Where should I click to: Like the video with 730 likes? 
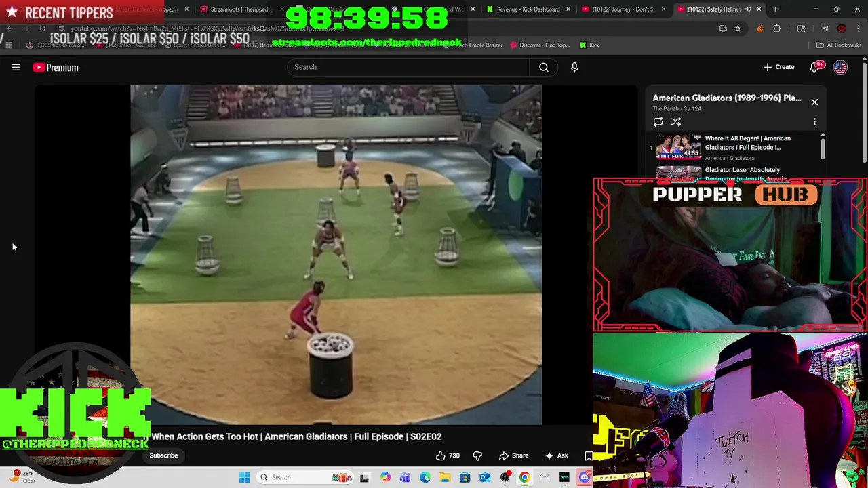click(448, 455)
